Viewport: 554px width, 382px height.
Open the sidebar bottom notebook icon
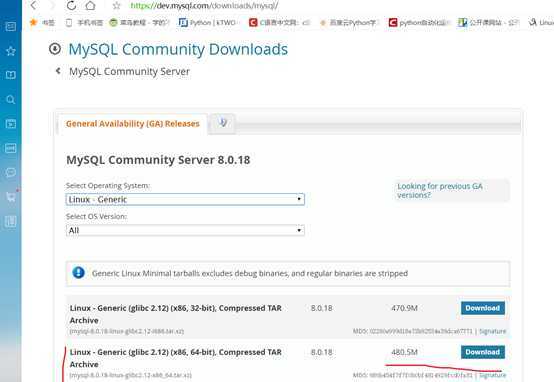11,222
